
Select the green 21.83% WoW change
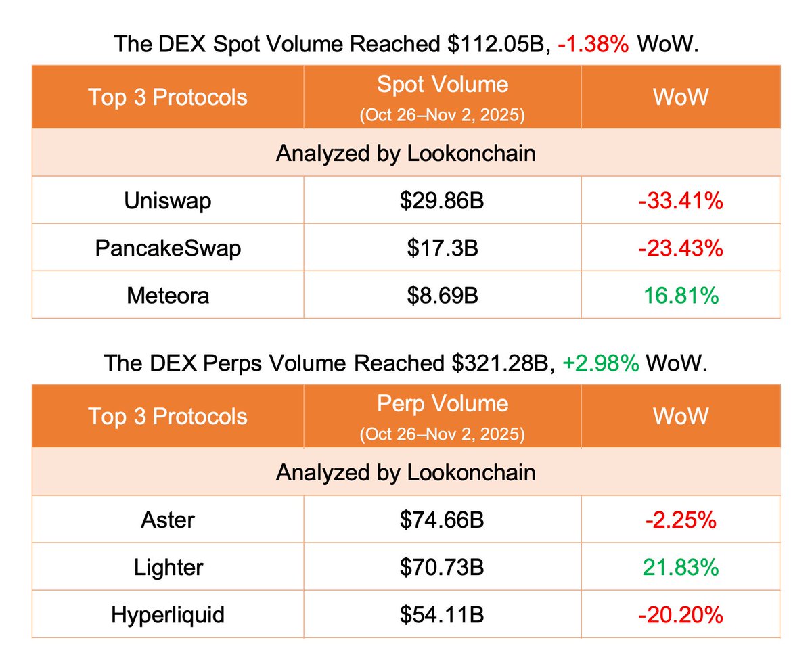(680, 567)
